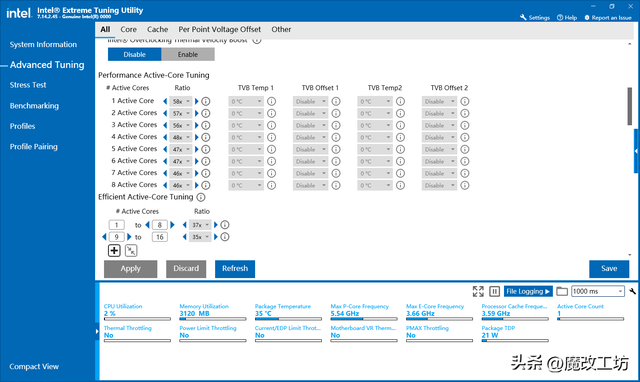Open the 35x efficient ratio dropdown
Image resolution: width=640 pixels, height=382 pixels.
[200, 237]
